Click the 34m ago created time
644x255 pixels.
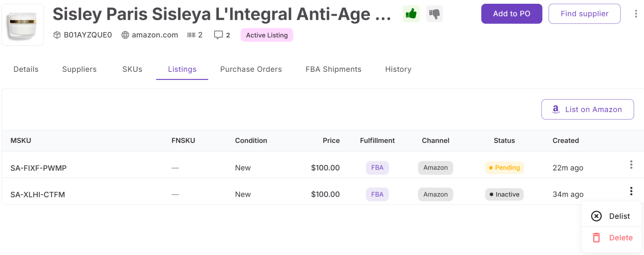click(x=568, y=195)
